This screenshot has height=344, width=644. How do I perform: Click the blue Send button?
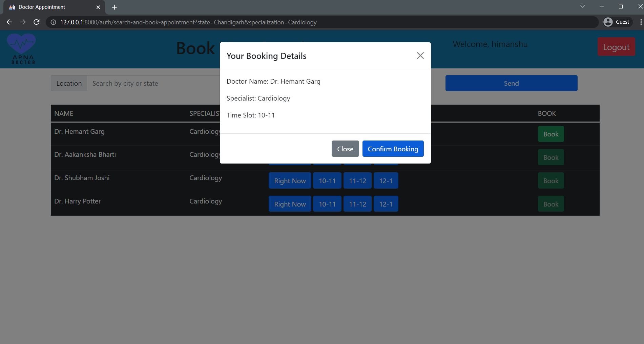click(511, 83)
